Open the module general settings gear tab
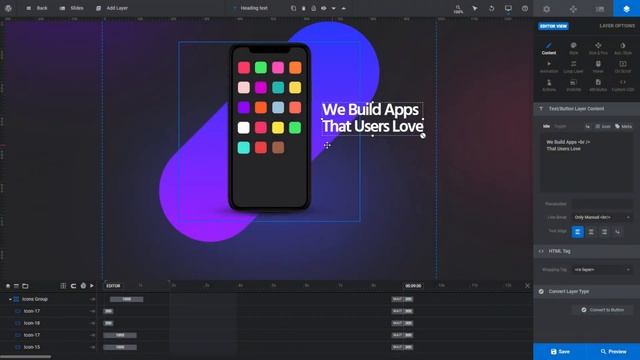This screenshot has height=360, width=640. [x=547, y=9]
